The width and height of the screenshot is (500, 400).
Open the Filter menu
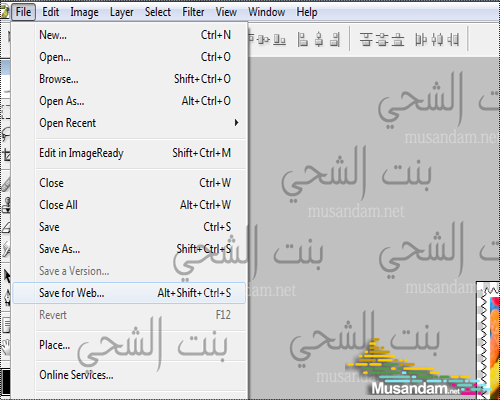click(193, 12)
